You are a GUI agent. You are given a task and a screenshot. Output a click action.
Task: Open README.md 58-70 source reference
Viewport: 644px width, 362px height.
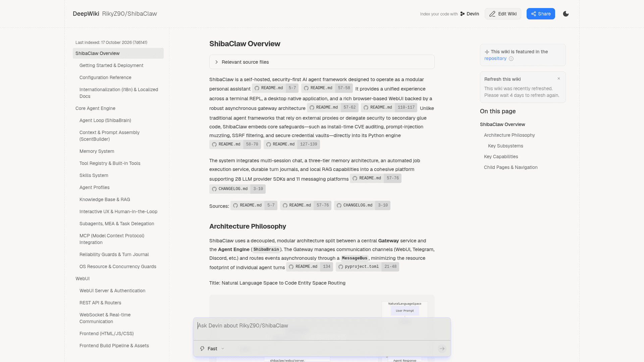[x=235, y=144]
